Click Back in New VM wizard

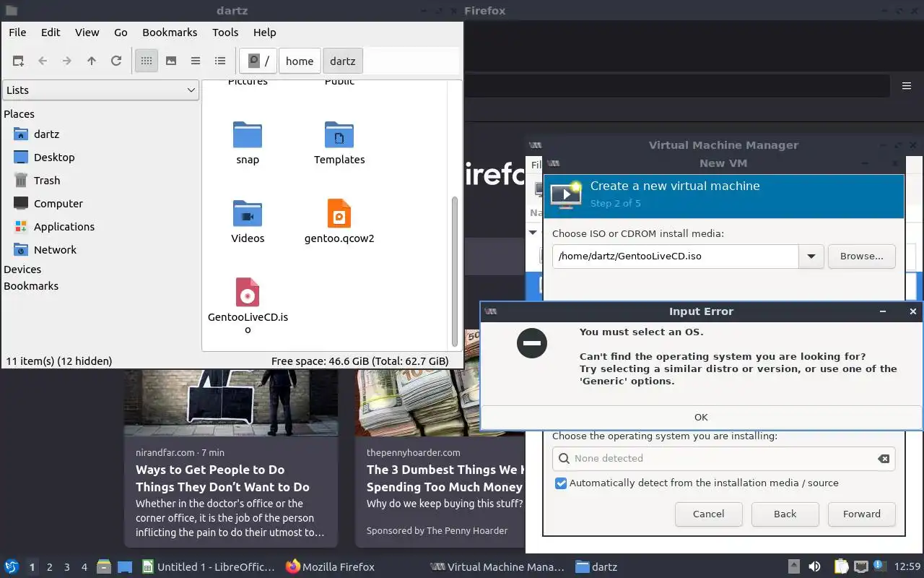[x=785, y=514]
